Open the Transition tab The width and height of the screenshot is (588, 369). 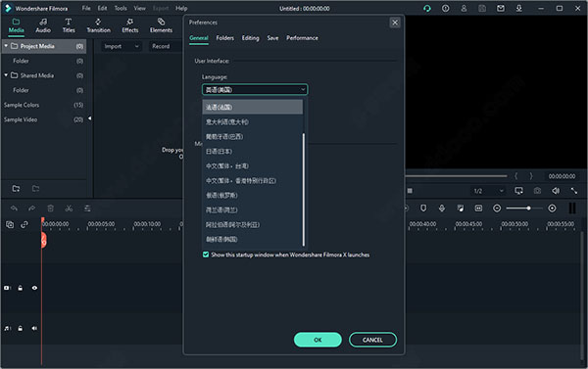99,25
